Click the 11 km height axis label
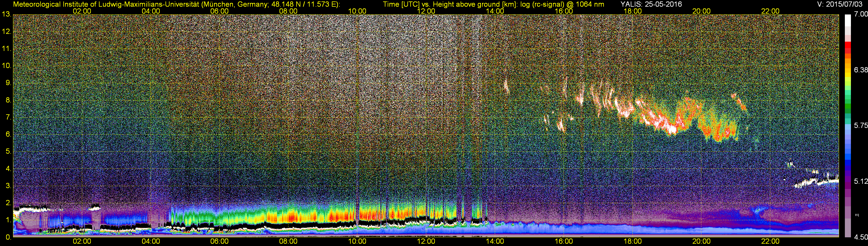Screen dimensions: 868x246 coord(7,49)
